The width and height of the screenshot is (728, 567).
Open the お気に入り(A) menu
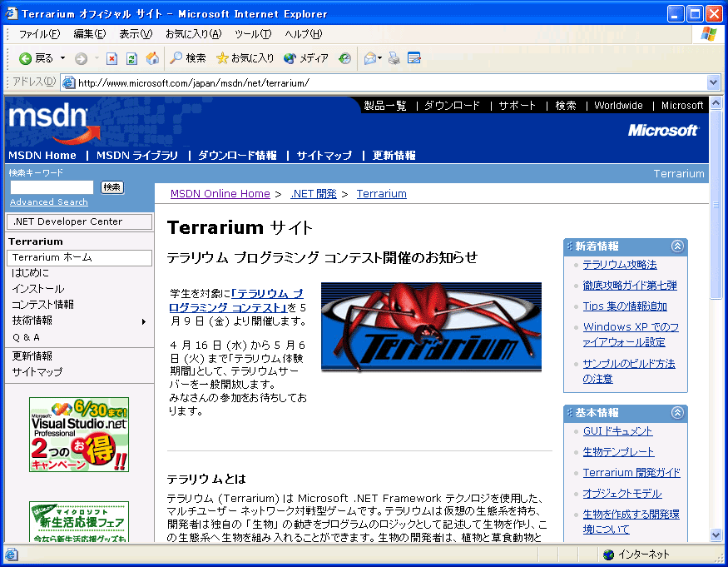tap(194, 34)
